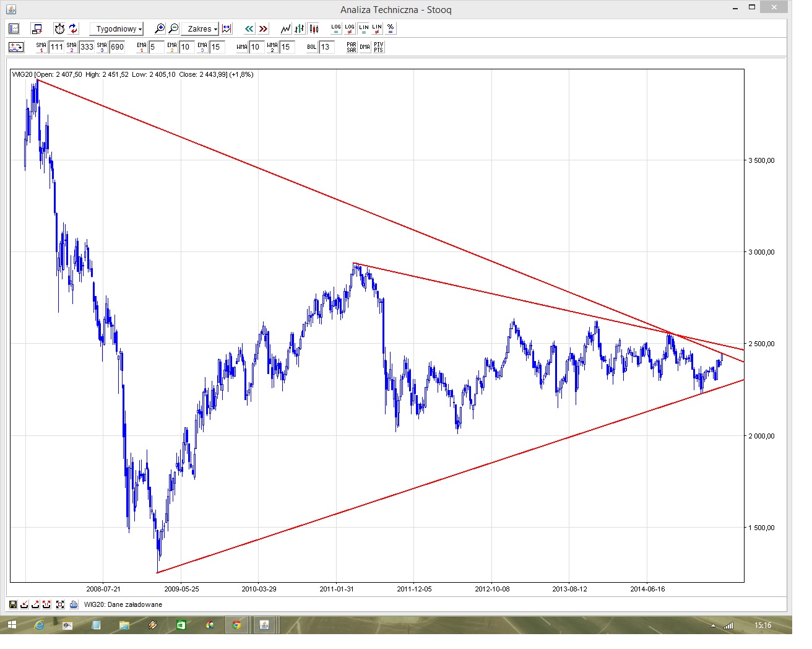Click the WMA 2 period field showing 15
This screenshot has height=649, width=812.
point(287,47)
